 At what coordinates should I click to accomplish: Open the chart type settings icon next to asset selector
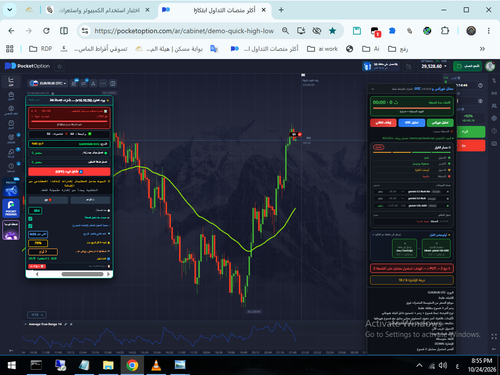pos(74,83)
